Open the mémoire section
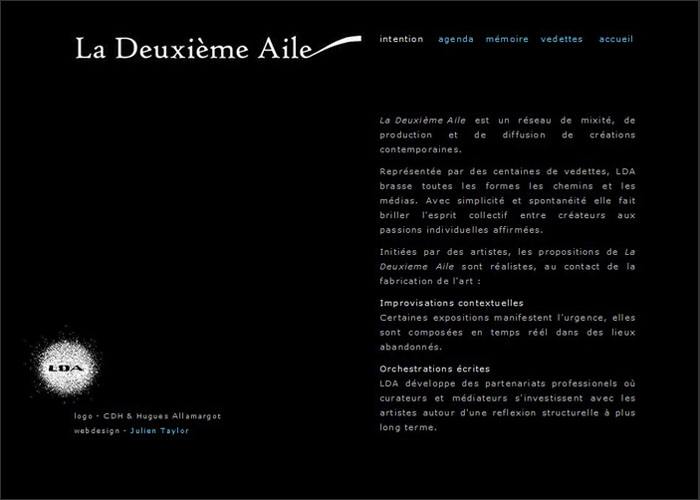This screenshot has height=500, width=700. 507,39
